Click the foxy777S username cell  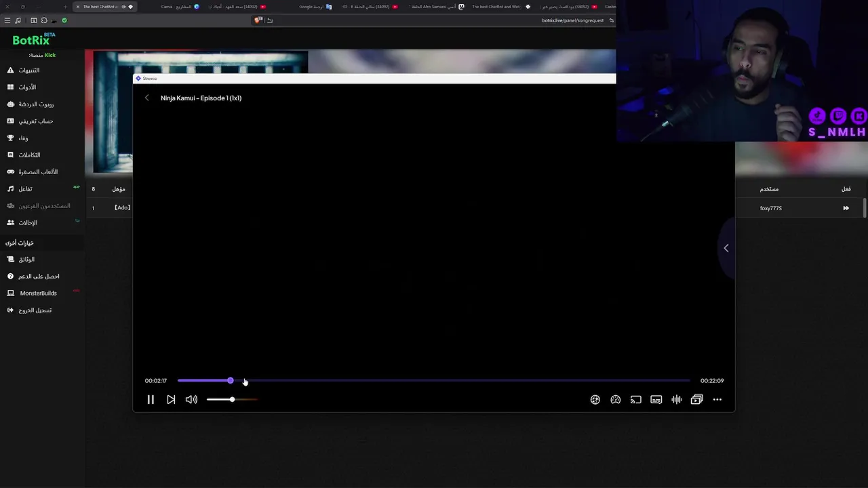(x=771, y=208)
